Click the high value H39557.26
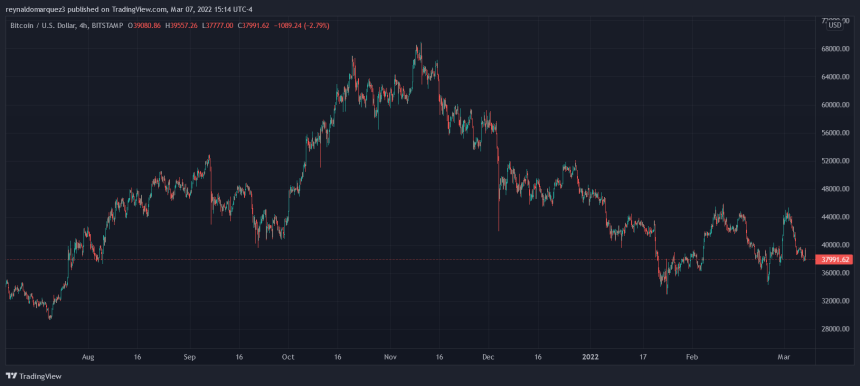 [181, 25]
